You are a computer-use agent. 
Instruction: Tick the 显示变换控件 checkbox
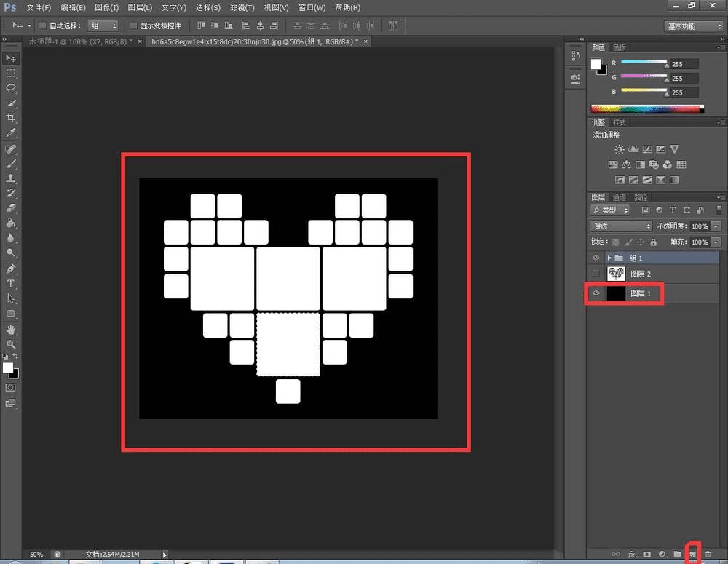[133, 25]
